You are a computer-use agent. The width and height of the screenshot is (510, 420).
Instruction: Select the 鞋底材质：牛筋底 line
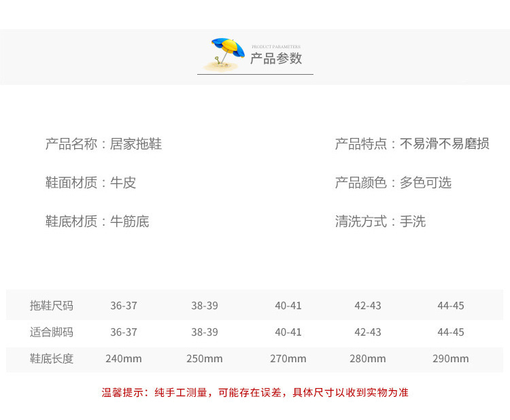click(x=97, y=222)
